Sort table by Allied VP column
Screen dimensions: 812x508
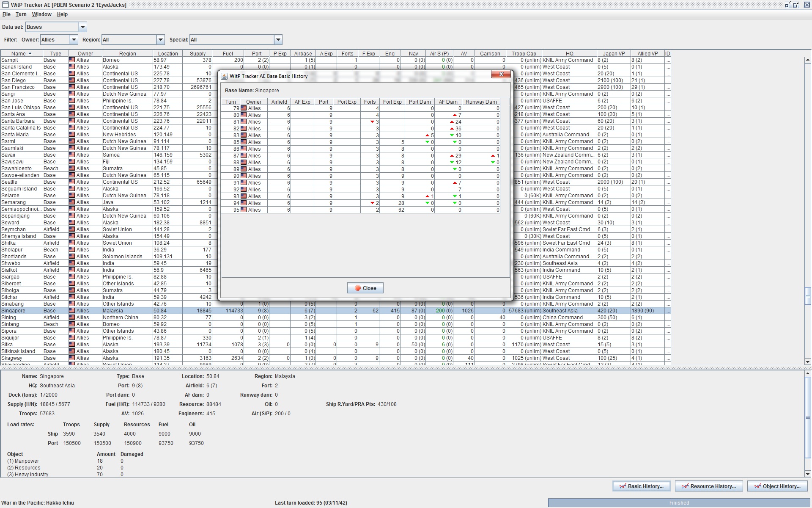coord(647,54)
